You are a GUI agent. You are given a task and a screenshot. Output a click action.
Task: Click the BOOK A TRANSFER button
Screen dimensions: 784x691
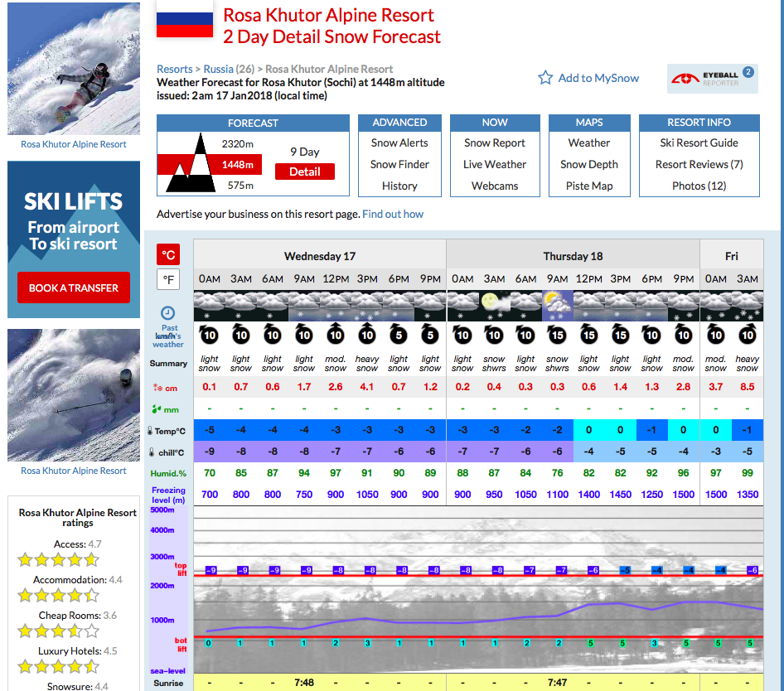tap(74, 288)
